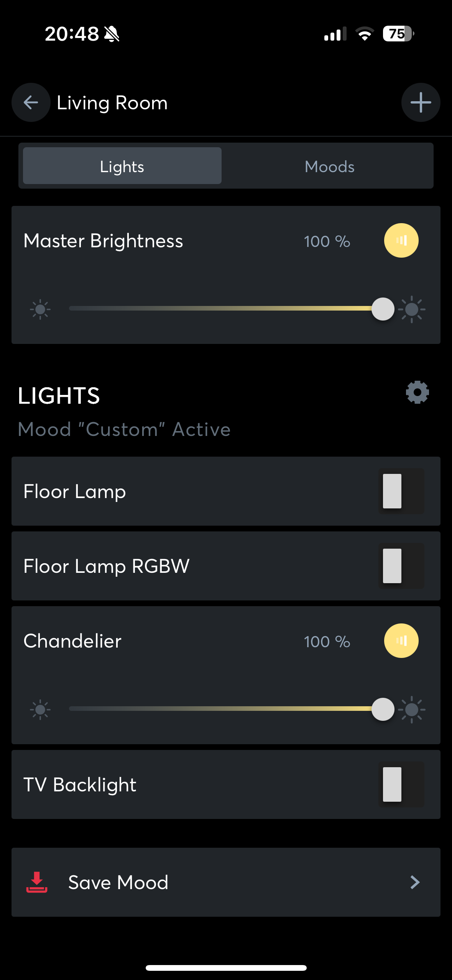Tap the Master Brightness slider handle
Image resolution: width=452 pixels, height=980 pixels.
(x=383, y=309)
